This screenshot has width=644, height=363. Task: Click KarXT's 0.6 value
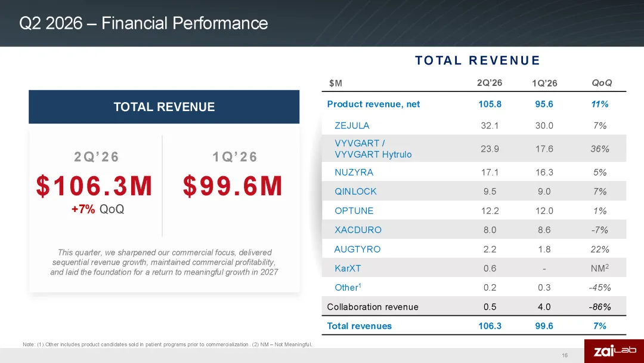pyautogui.click(x=490, y=269)
